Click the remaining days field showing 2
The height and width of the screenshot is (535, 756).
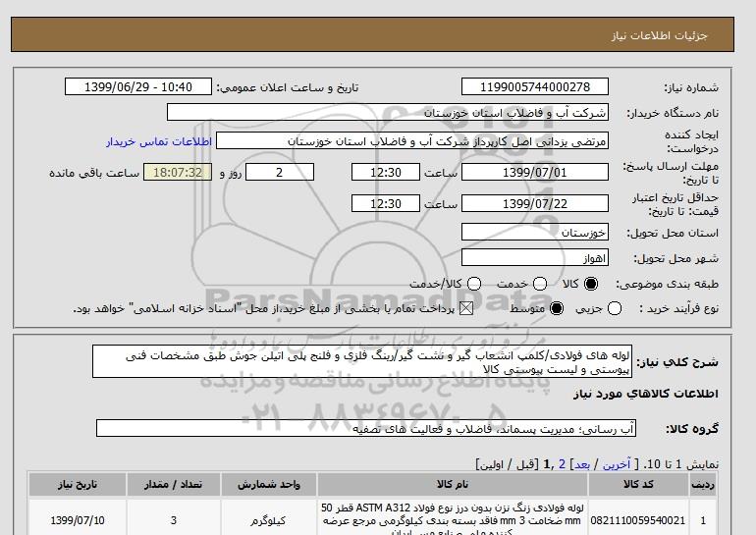point(280,172)
